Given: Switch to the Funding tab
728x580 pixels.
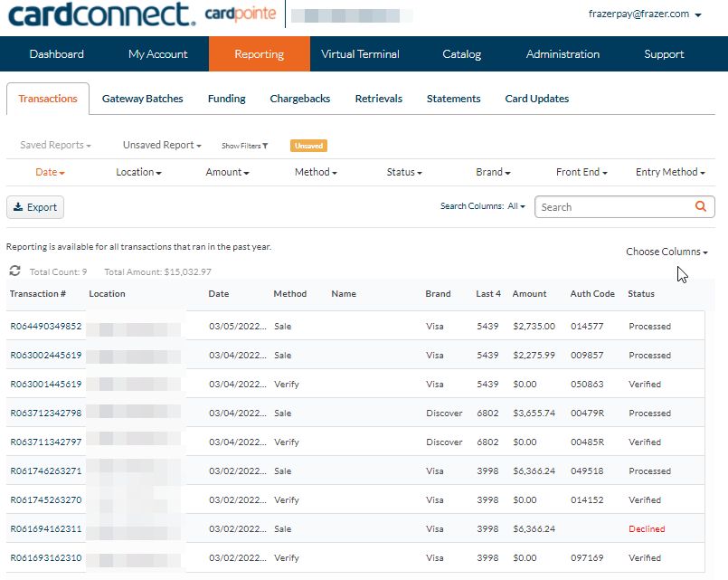Looking at the screenshot, I should point(227,99).
